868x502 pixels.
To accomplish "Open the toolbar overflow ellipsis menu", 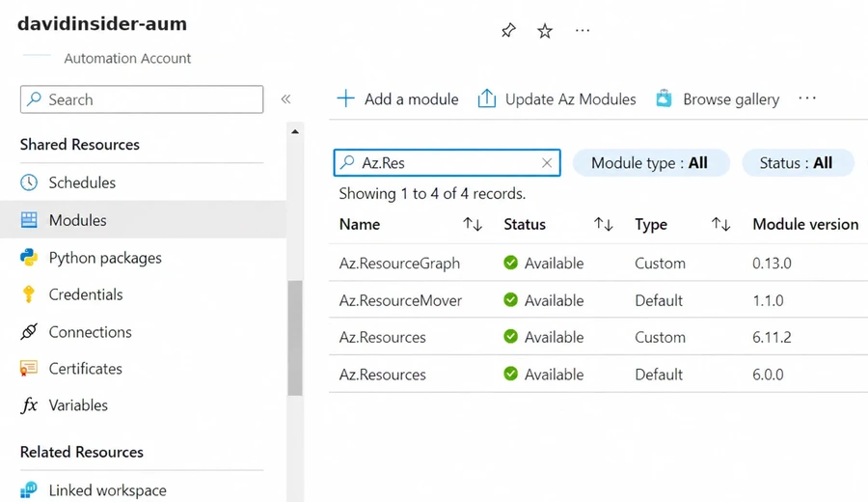I will 807,98.
